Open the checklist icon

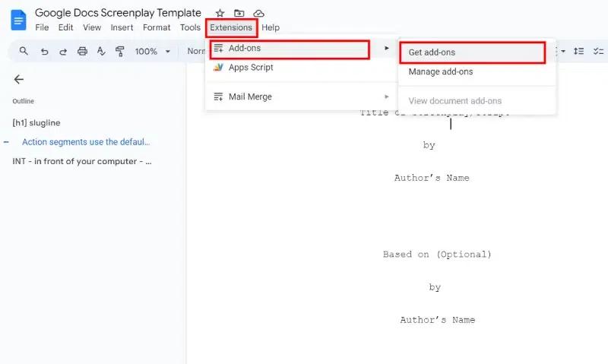[599, 51]
